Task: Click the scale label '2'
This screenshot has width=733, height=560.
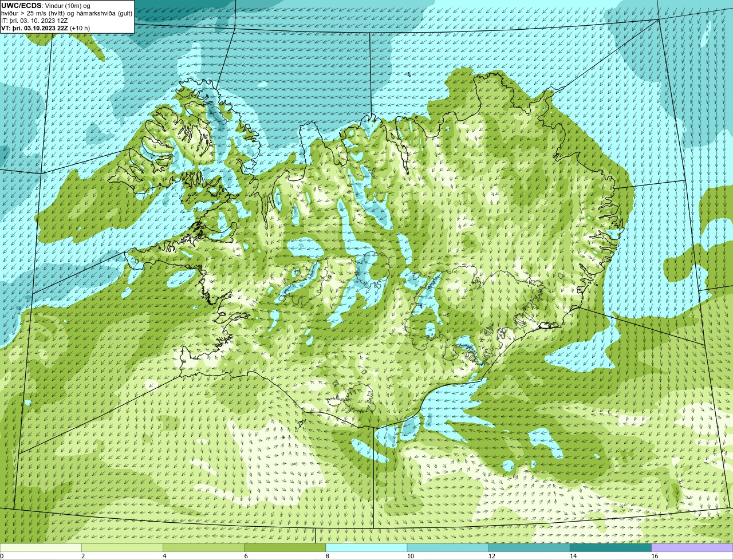Action: (83, 556)
